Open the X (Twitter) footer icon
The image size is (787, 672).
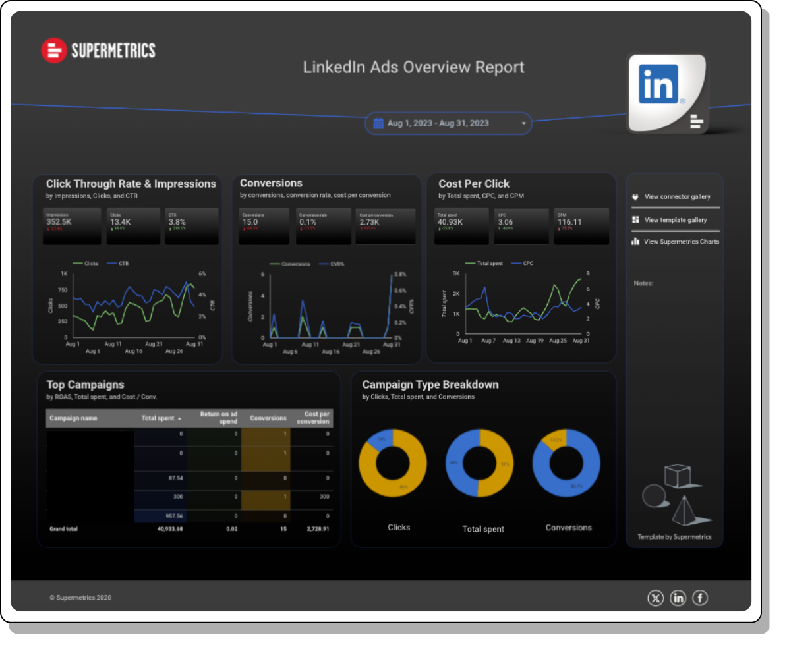tap(655, 598)
